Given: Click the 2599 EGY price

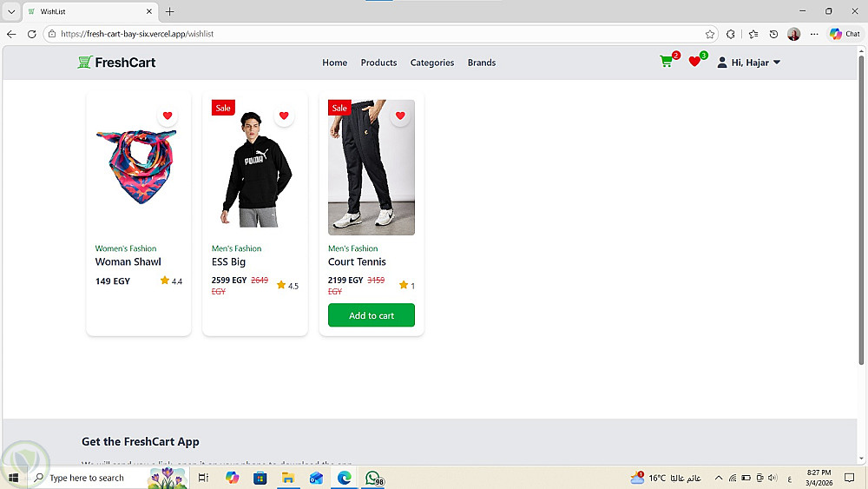Looking at the screenshot, I should (x=229, y=281).
